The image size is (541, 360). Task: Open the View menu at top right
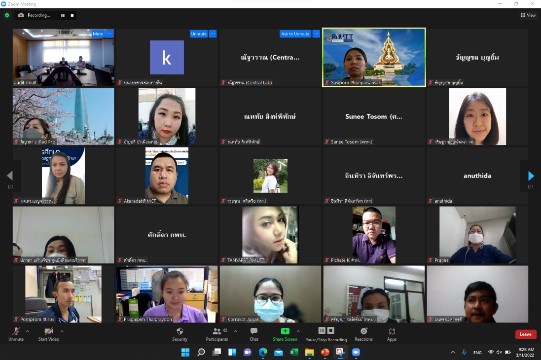tap(528, 15)
